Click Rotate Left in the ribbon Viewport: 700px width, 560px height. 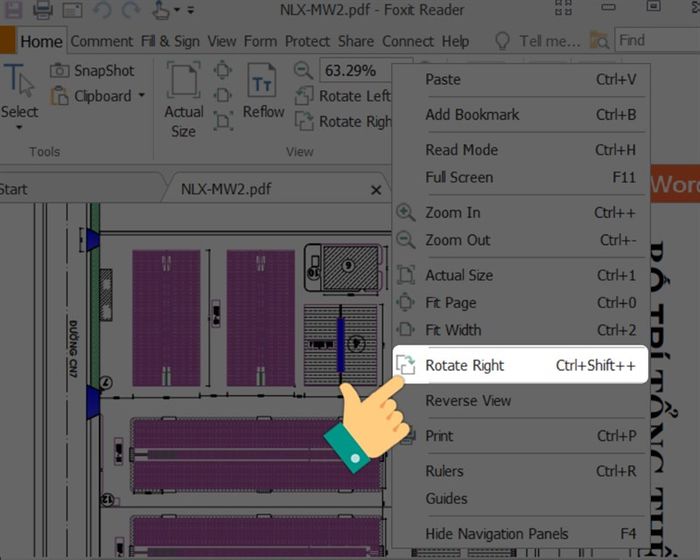[x=343, y=96]
